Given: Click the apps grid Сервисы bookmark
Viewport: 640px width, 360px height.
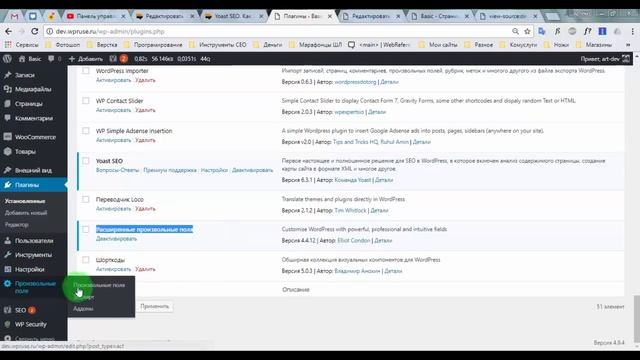Looking at the screenshot, I should coord(22,44).
